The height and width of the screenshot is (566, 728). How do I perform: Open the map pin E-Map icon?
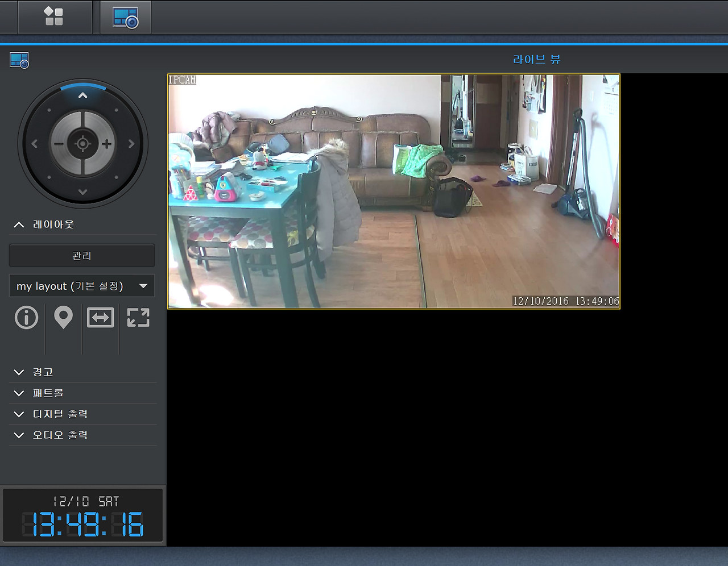coord(63,318)
